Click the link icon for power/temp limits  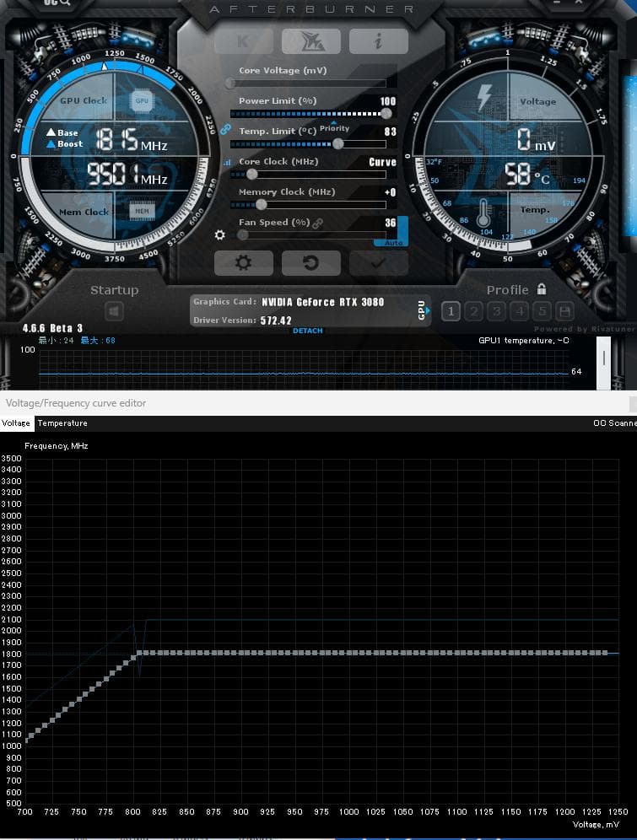(225, 129)
